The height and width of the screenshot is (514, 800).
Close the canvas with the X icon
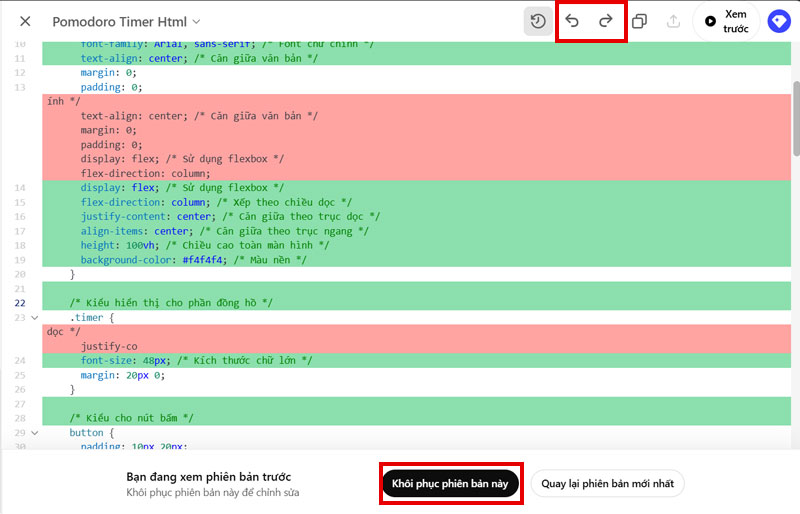[25, 21]
